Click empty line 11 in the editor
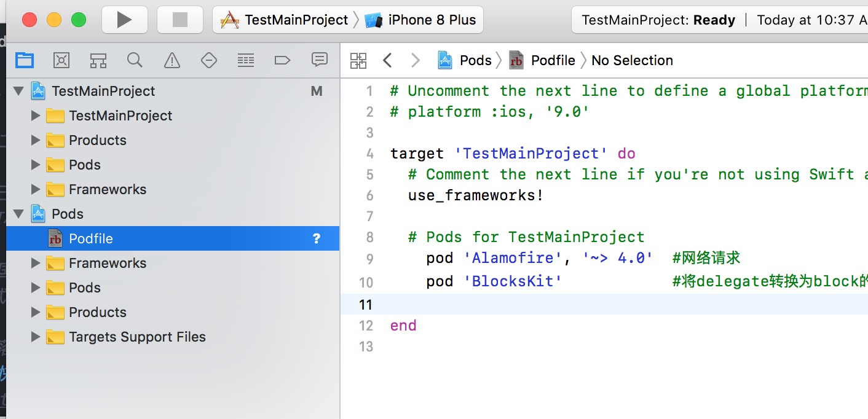The image size is (868, 419). [x=553, y=304]
